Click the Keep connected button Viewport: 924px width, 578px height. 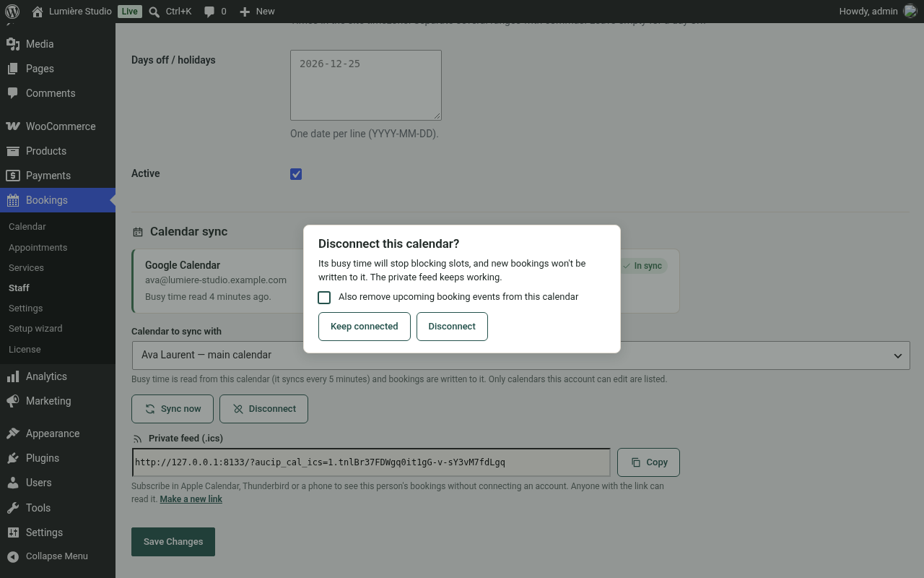click(365, 327)
